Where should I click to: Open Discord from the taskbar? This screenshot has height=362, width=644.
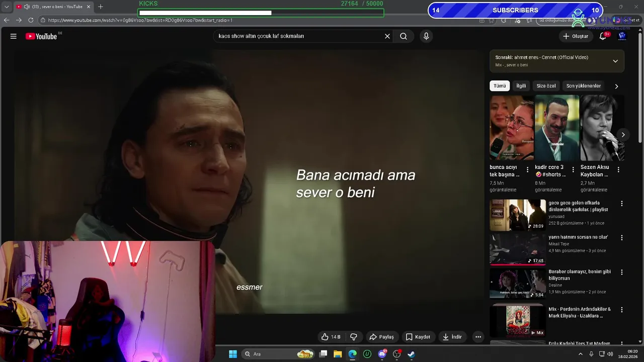coord(382,354)
